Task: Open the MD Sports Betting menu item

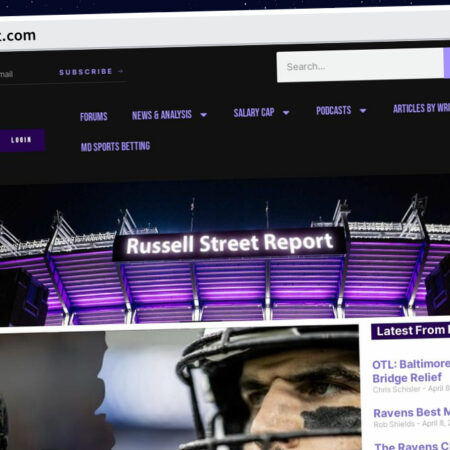Action: click(115, 147)
